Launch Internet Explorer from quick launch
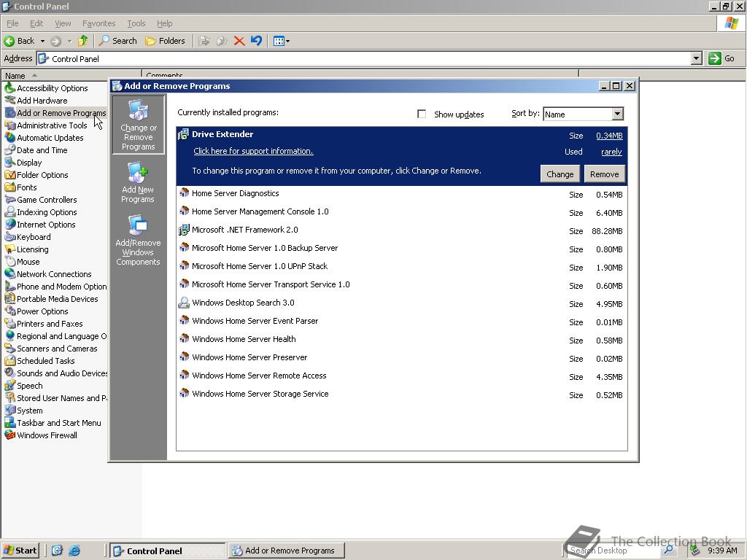 point(74,551)
